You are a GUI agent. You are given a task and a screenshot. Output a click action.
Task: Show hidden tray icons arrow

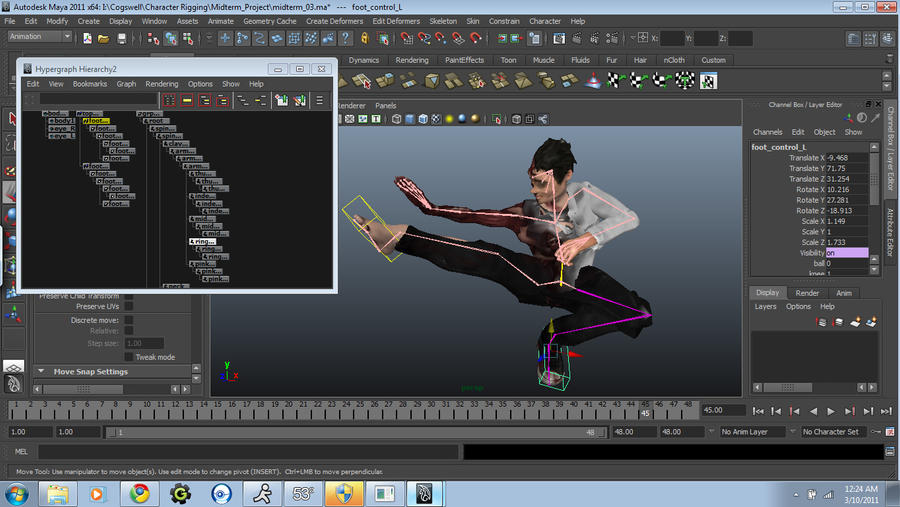tap(796, 494)
